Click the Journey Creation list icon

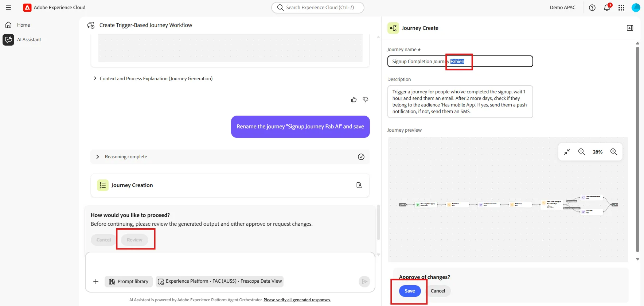click(103, 185)
